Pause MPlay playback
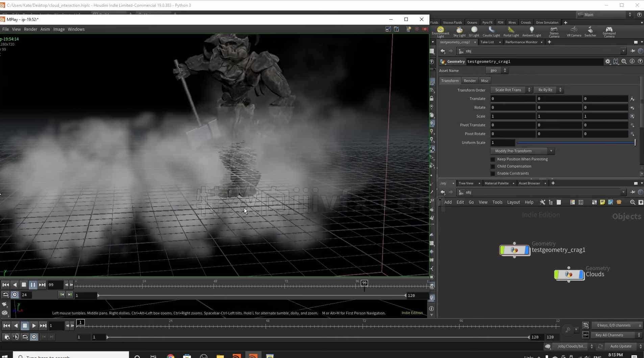Viewport: 644px width, 358px height. 33,285
